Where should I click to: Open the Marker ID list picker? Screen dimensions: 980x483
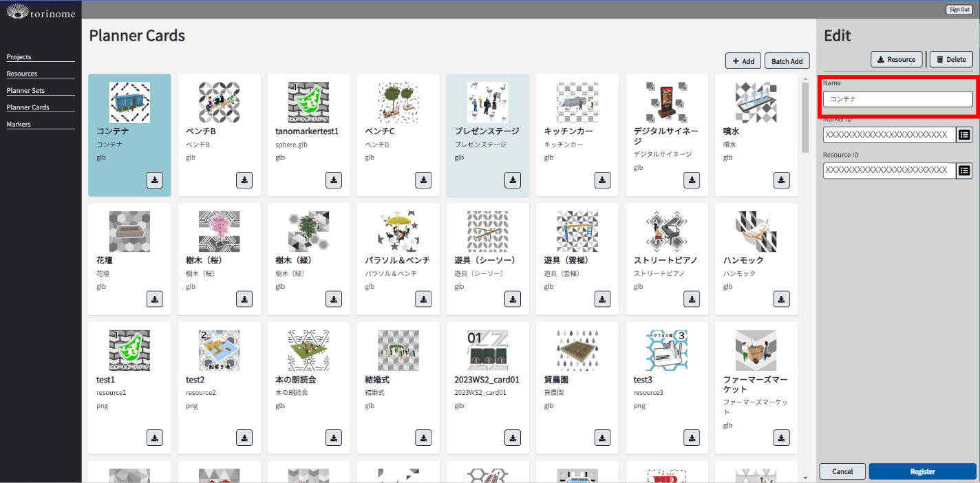[964, 135]
